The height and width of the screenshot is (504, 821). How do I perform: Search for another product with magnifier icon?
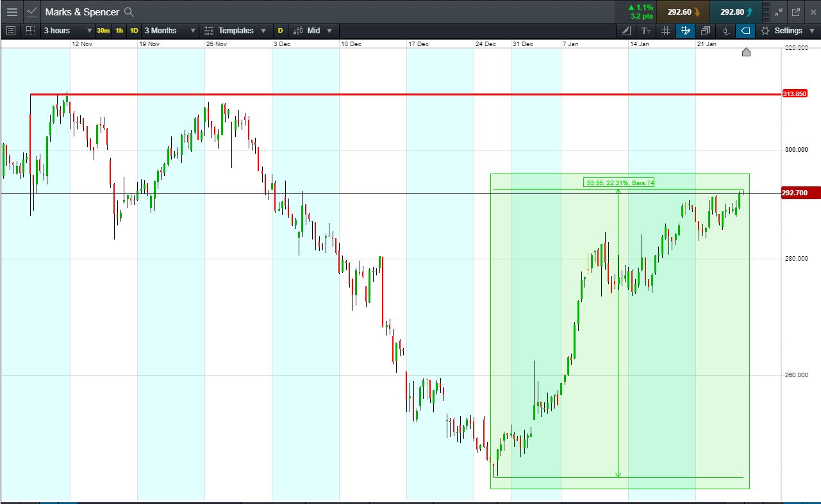point(129,12)
